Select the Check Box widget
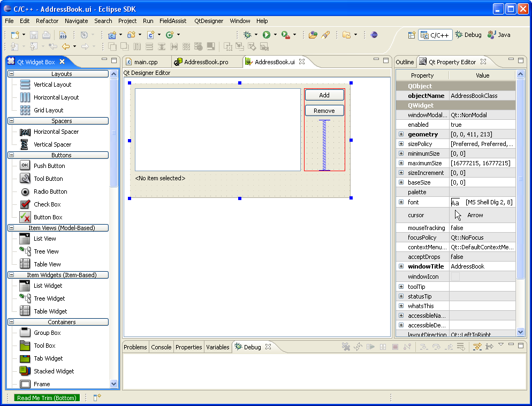The image size is (532, 406). (x=47, y=204)
